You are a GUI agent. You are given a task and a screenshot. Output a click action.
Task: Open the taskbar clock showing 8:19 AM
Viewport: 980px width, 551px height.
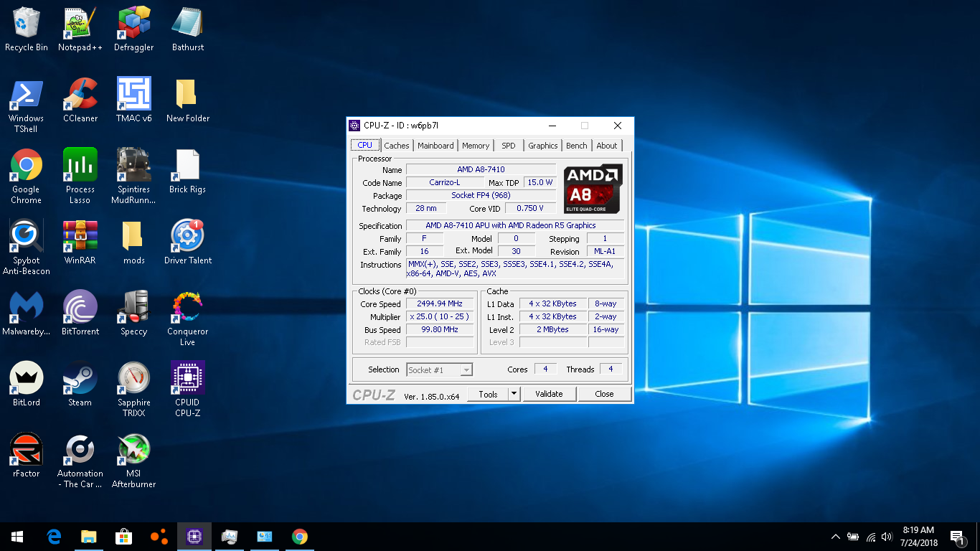918,537
